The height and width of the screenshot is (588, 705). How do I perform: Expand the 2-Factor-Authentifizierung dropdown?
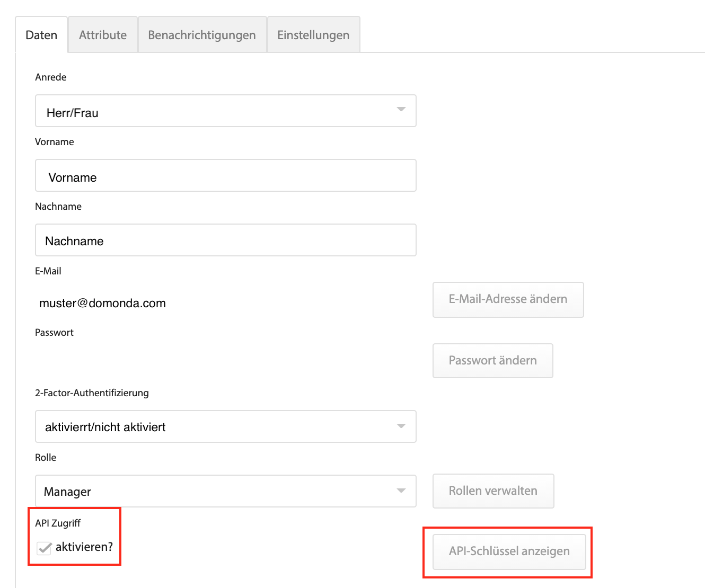point(225,426)
